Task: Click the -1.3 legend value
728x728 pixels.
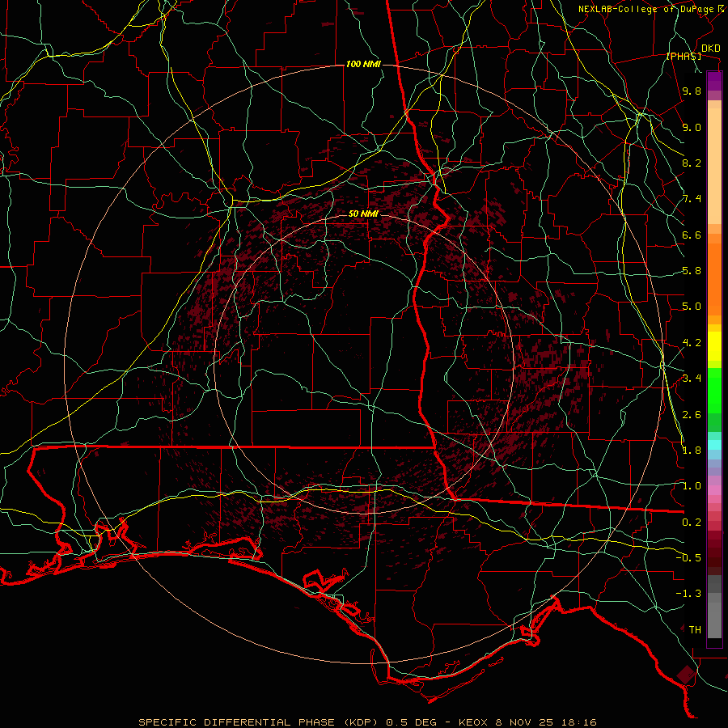Action: click(688, 594)
